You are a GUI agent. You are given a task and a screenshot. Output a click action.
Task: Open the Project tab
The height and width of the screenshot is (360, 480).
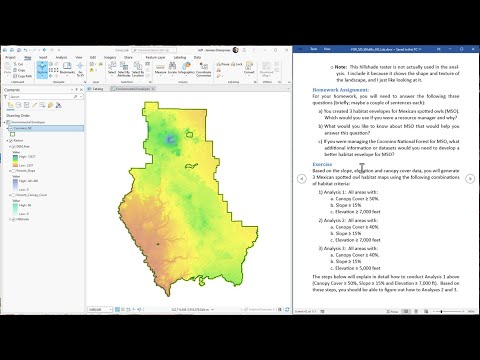click(10, 57)
